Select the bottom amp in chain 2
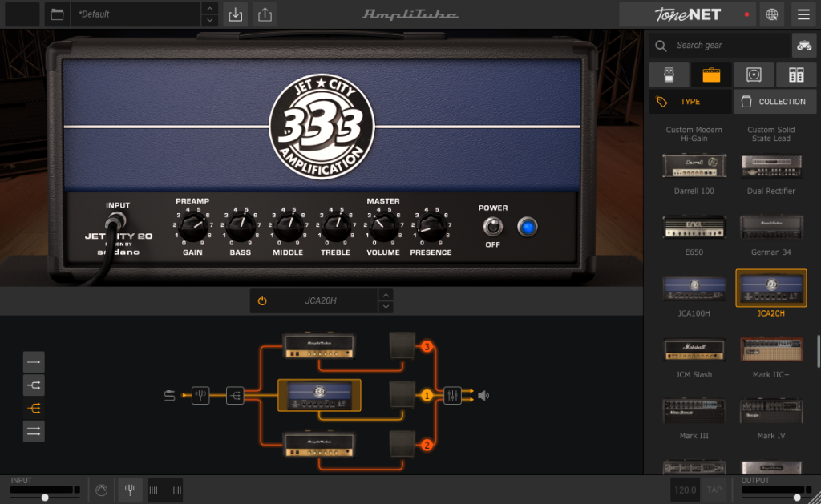Screen dimensions: 821x504 point(319,445)
